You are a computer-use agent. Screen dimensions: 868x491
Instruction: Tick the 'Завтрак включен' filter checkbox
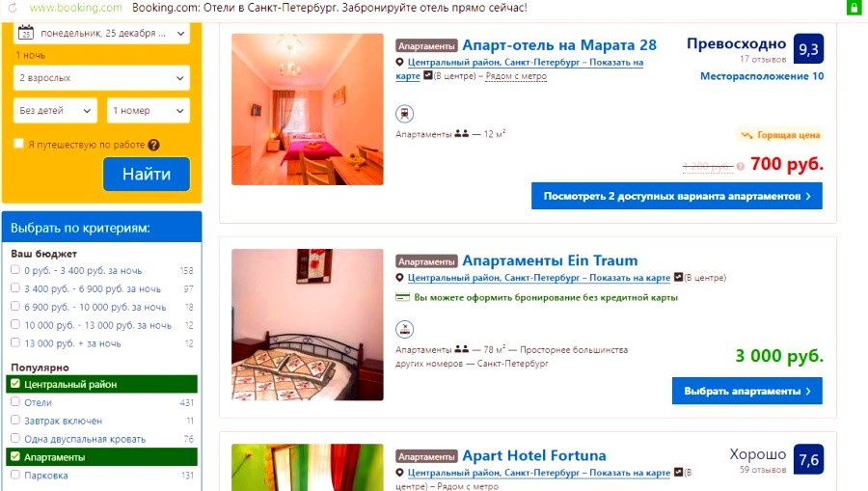(14, 421)
